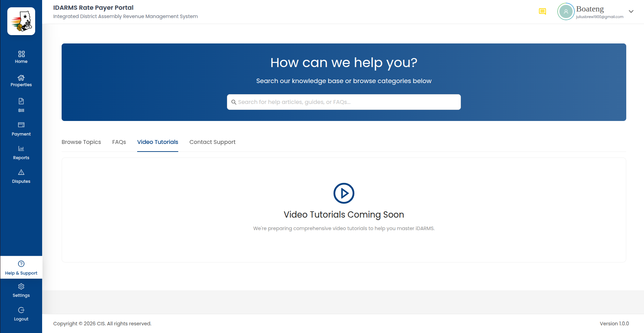Expand the Boateng account dropdown chevron
This screenshot has height=333, width=644.
[631, 11]
